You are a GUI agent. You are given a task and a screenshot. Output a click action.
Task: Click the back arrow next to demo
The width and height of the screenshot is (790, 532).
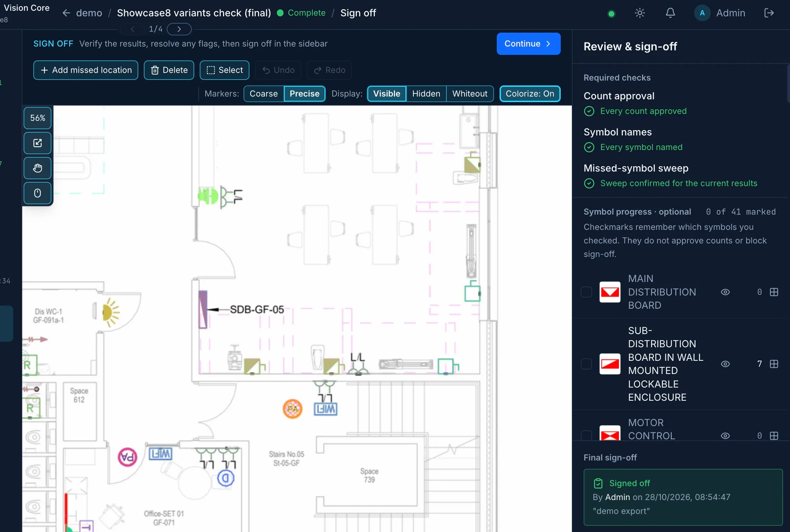66,13
